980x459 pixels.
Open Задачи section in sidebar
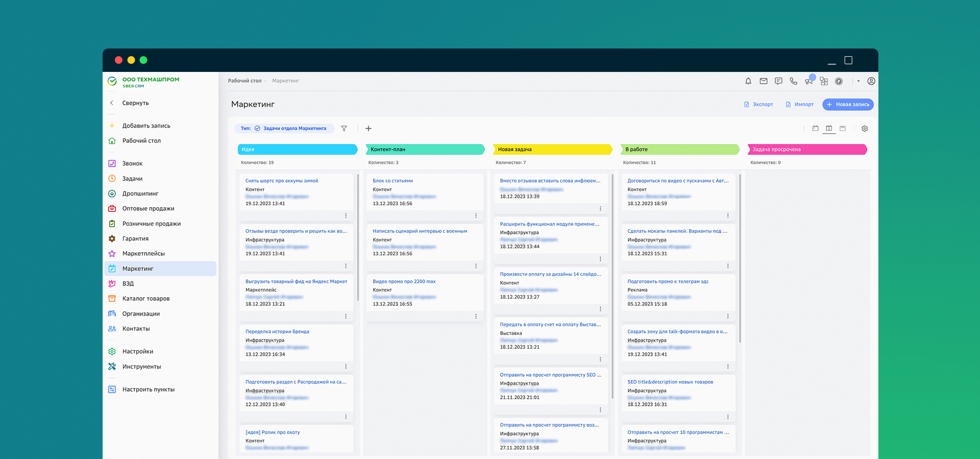pyautogui.click(x=132, y=179)
